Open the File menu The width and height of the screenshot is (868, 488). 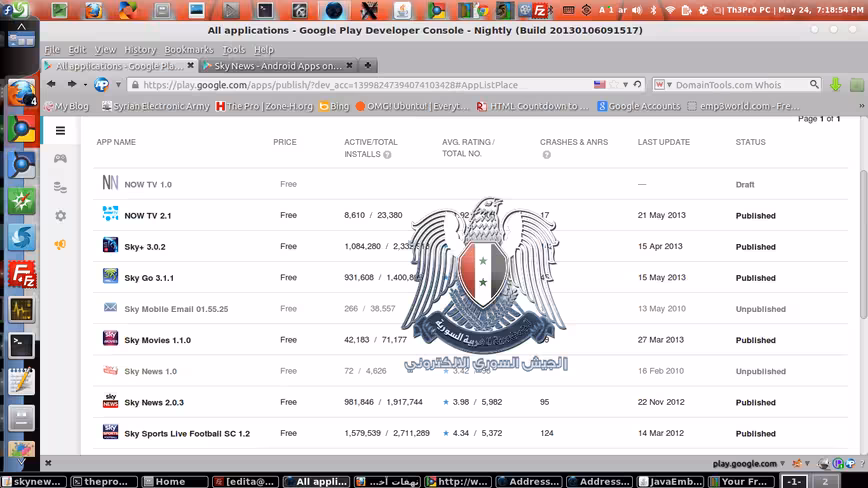pyautogui.click(x=52, y=50)
